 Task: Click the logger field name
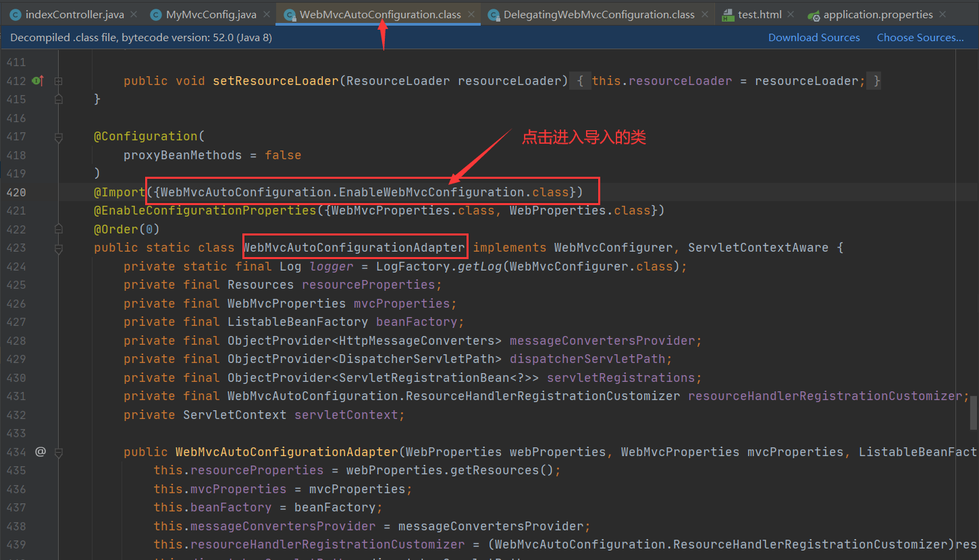coord(332,267)
